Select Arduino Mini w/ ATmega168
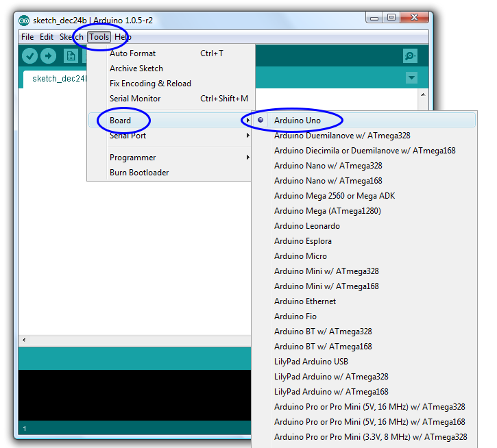The width and height of the screenshot is (497, 448). coord(365,286)
